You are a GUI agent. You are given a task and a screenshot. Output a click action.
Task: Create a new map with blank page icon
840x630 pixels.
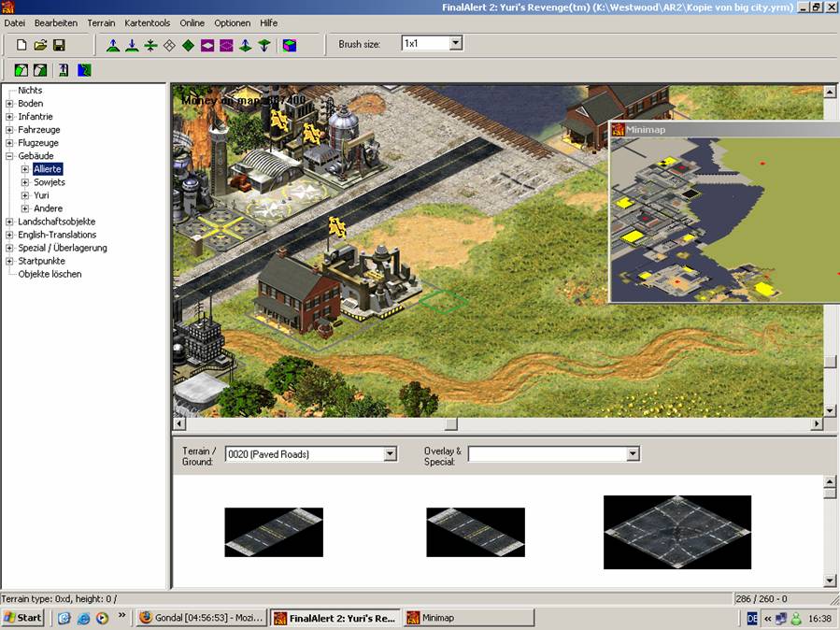pyautogui.click(x=21, y=45)
